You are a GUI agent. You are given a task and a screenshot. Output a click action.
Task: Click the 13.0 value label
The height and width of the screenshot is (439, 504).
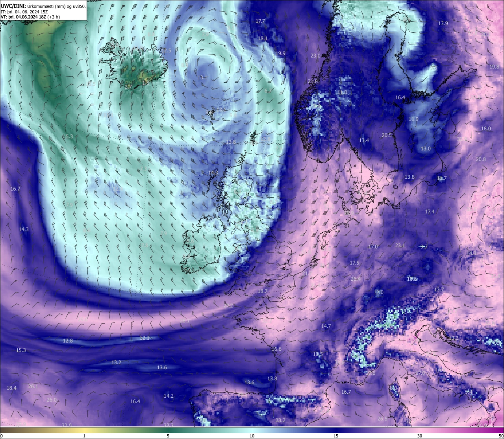click(x=426, y=149)
